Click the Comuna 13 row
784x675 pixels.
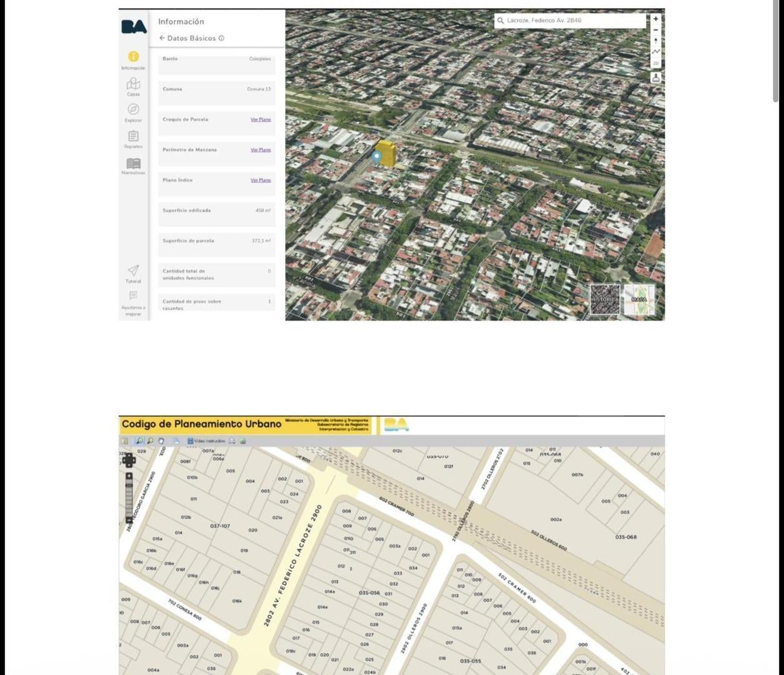point(217,92)
